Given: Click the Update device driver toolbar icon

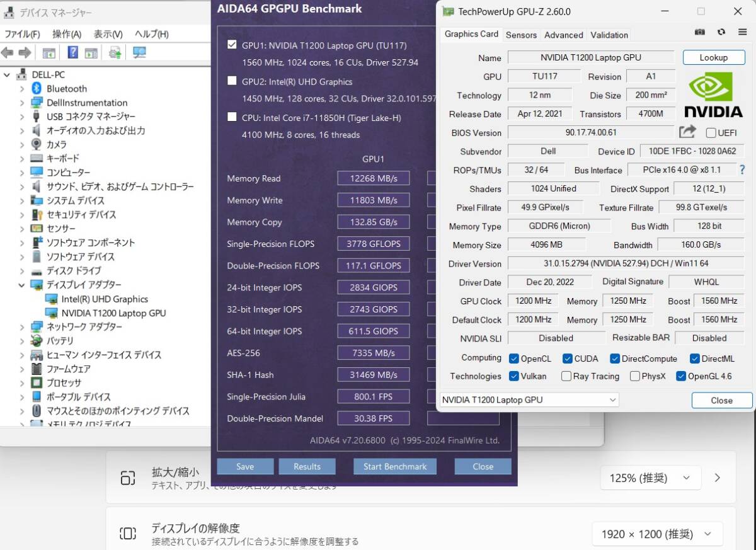Looking at the screenshot, I should tap(115, 53).
